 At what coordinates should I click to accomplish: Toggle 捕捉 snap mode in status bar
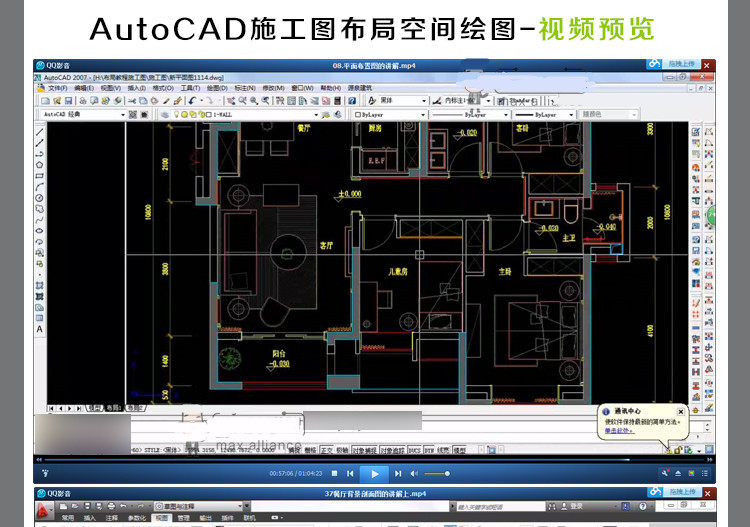(296, 450)
